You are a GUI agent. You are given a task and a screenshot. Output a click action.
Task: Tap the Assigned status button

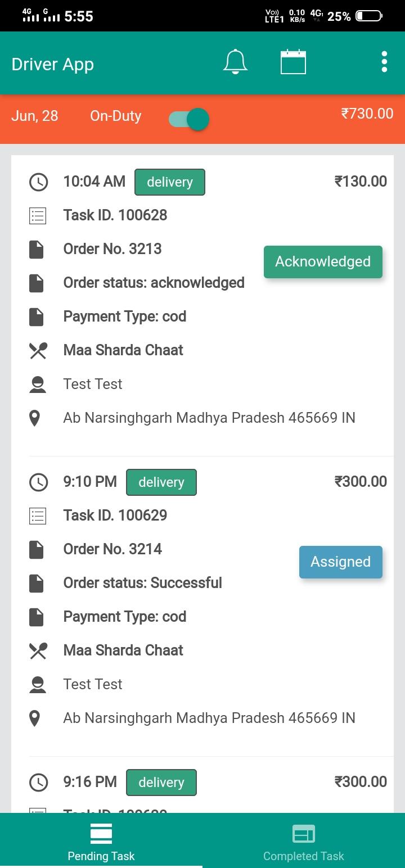pyautogui.click(x=341, y=562)
